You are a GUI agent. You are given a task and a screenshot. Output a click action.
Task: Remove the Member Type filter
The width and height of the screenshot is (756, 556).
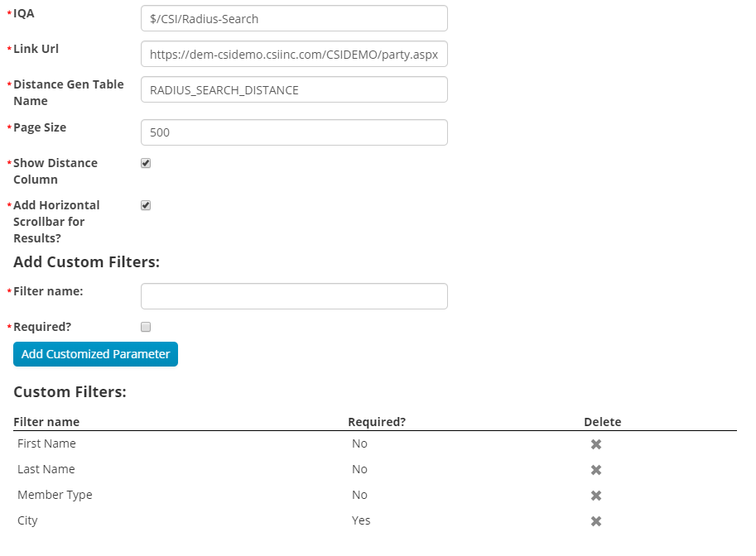click(595, 496)
